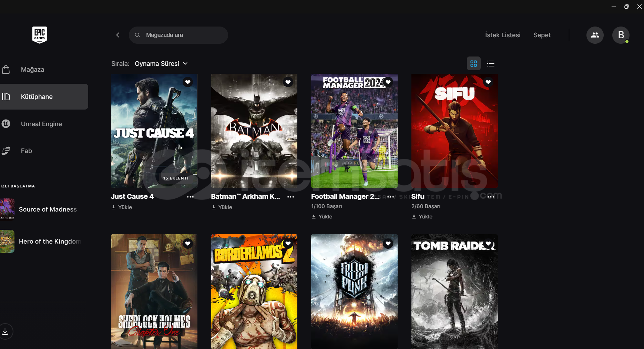Open the B profile avatar
This screenshot has height=349, width=644.
621,35
